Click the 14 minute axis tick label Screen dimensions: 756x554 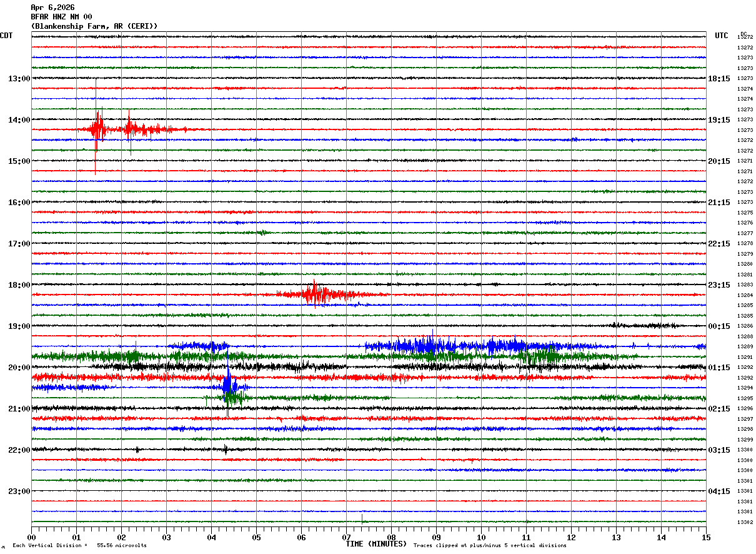point(661,538)
